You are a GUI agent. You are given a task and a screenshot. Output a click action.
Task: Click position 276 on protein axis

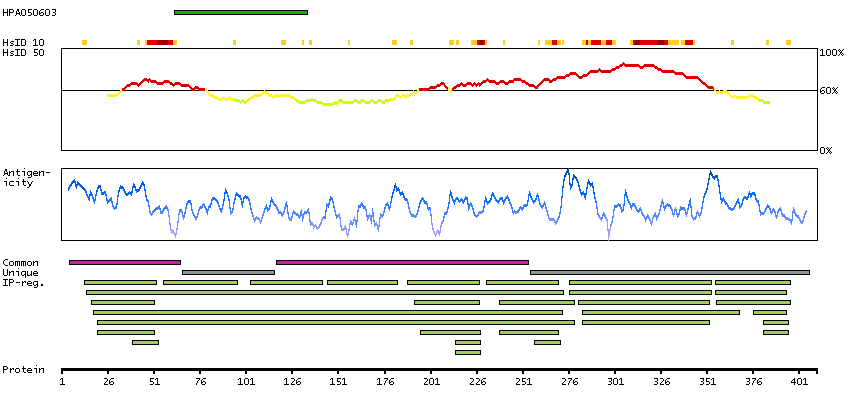pos(569,381)
